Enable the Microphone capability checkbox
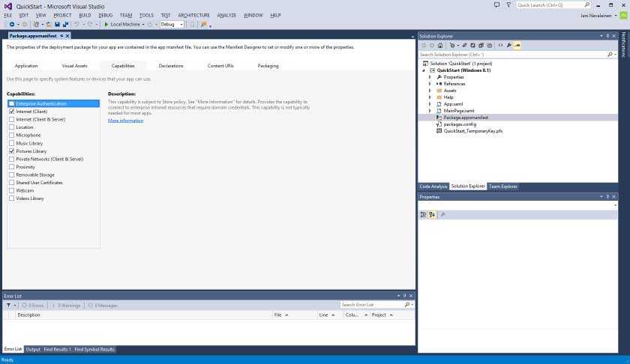This screenshot has height=364, width=630. pyautogui.click(x=12, y=136)
